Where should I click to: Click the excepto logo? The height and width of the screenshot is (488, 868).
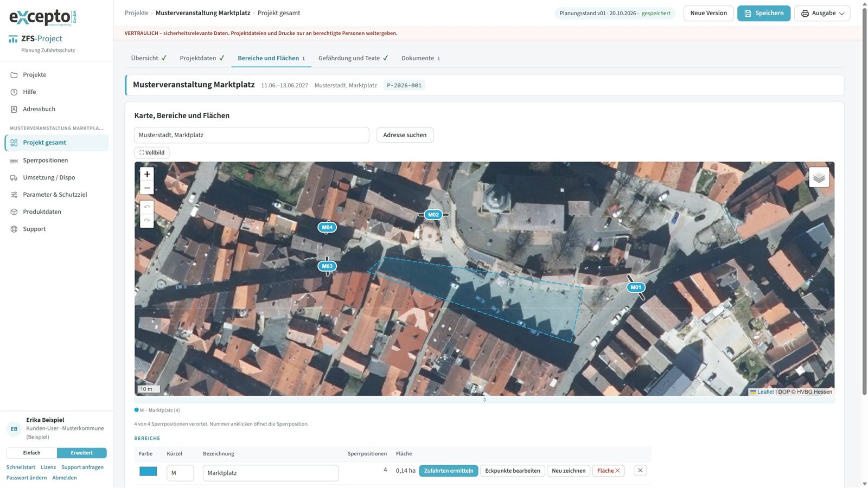pyautogui.click(x=43, y=18)
